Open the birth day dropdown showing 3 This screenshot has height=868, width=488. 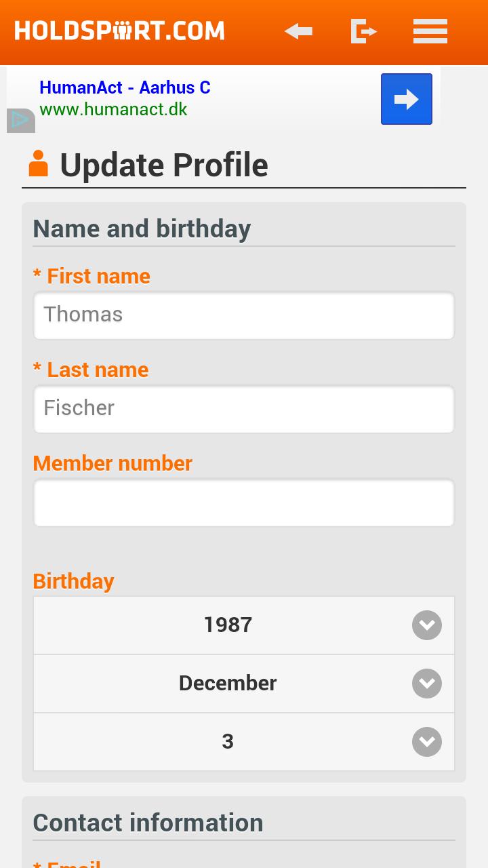pos(228,742)
